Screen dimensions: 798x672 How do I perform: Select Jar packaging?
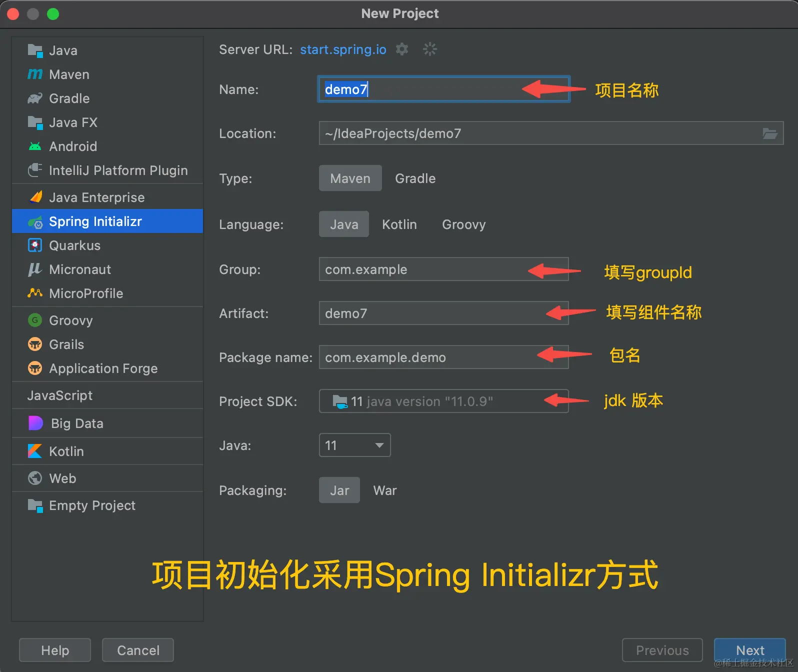tap(339, 490)
